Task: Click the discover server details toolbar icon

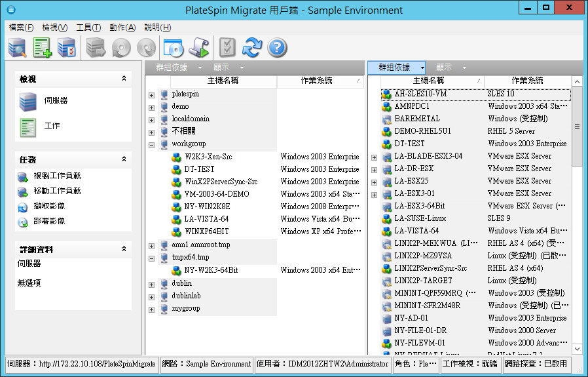Action: 17,47
